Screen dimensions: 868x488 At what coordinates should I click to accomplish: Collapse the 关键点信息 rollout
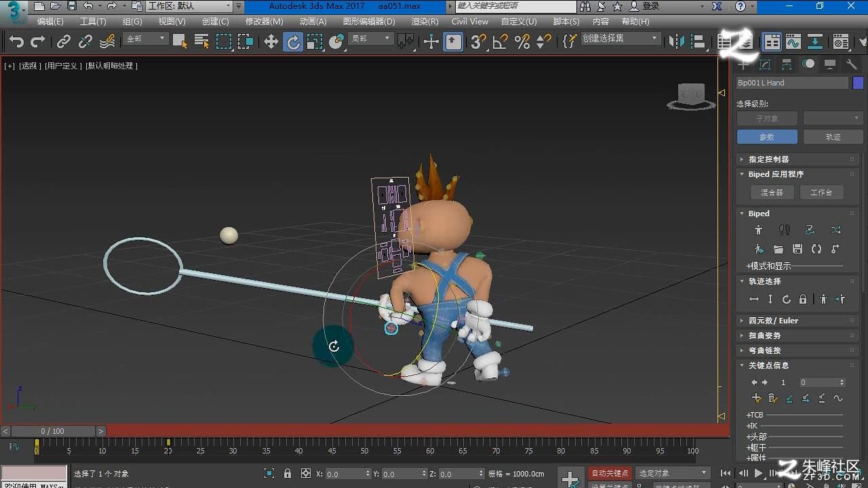(798, 365)
